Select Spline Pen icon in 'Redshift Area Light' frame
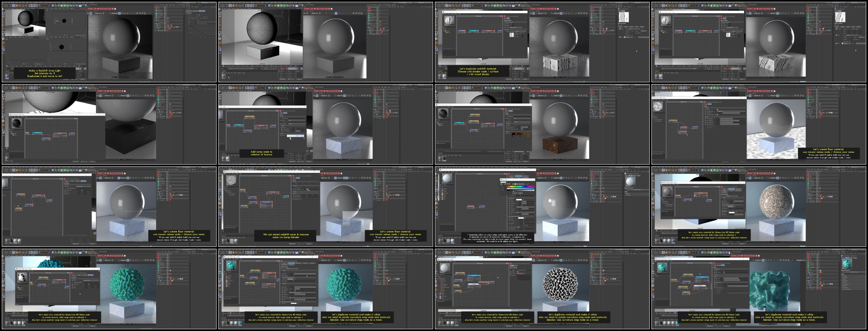Image resolution: width=868 pixels, height=331 pixels. [56, 5]
